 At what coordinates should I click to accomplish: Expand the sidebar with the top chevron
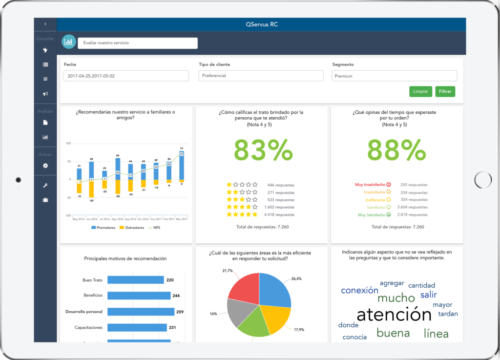point(45,24)
